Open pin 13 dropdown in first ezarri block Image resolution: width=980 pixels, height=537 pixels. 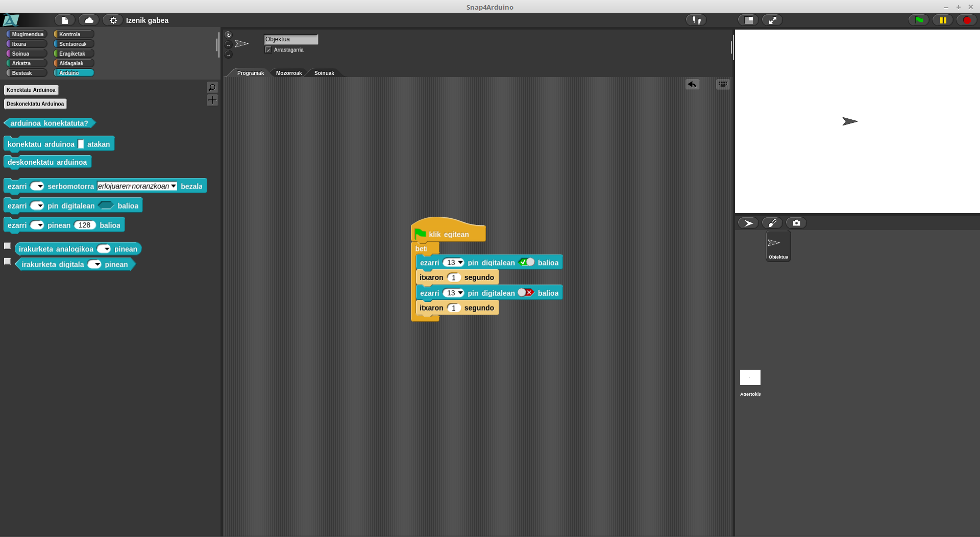coord(460,263)
